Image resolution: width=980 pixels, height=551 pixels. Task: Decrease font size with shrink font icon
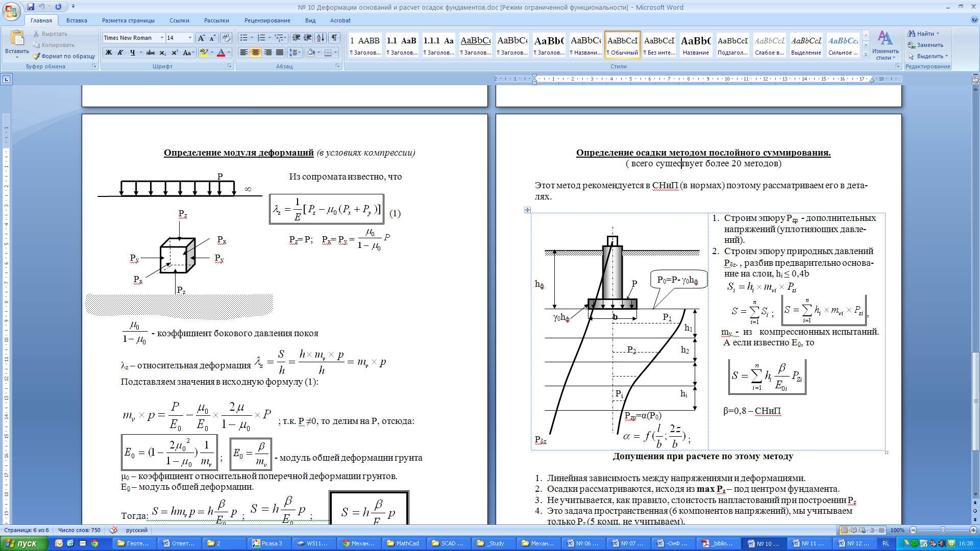point(212,38)
